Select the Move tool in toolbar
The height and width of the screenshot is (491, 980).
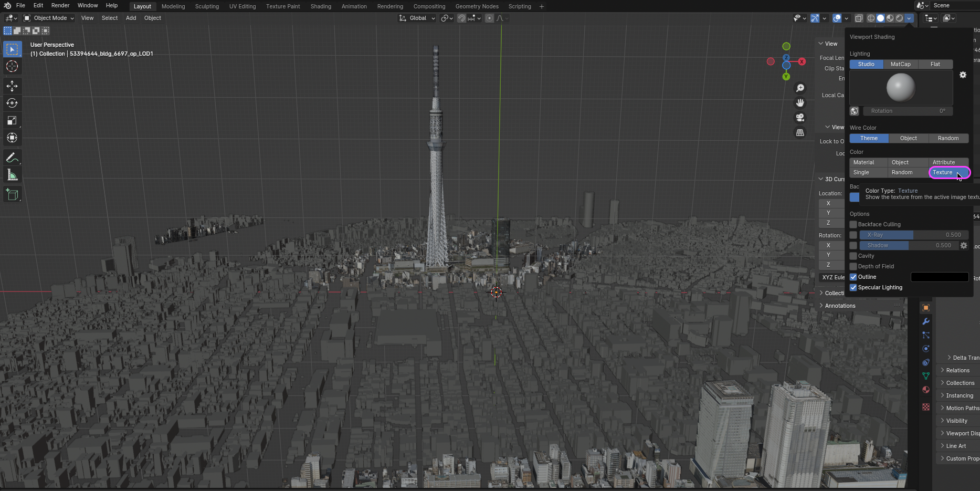tap(12, 86)
